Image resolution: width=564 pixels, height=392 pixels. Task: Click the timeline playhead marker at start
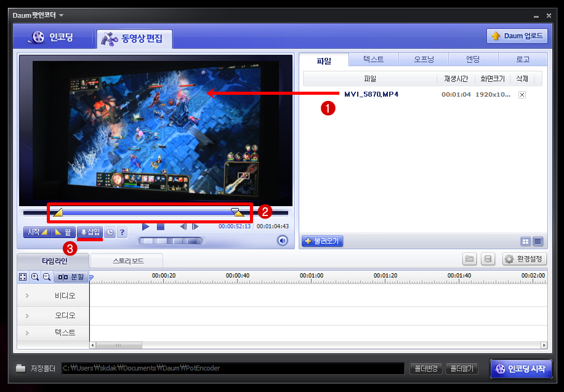[x=91, y=278]
